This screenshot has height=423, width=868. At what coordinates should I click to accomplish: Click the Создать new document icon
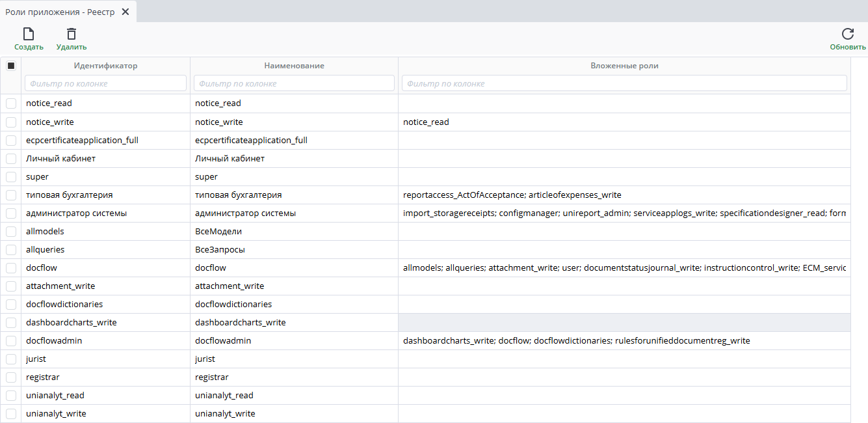[x=29, y=34]
